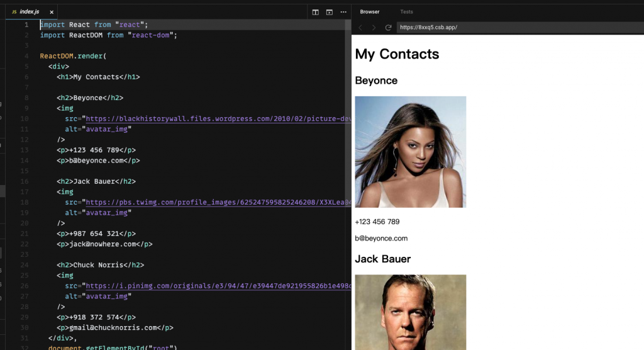Click line number 1 in gutter
The image size is (644, 350).
pos(26,25)
